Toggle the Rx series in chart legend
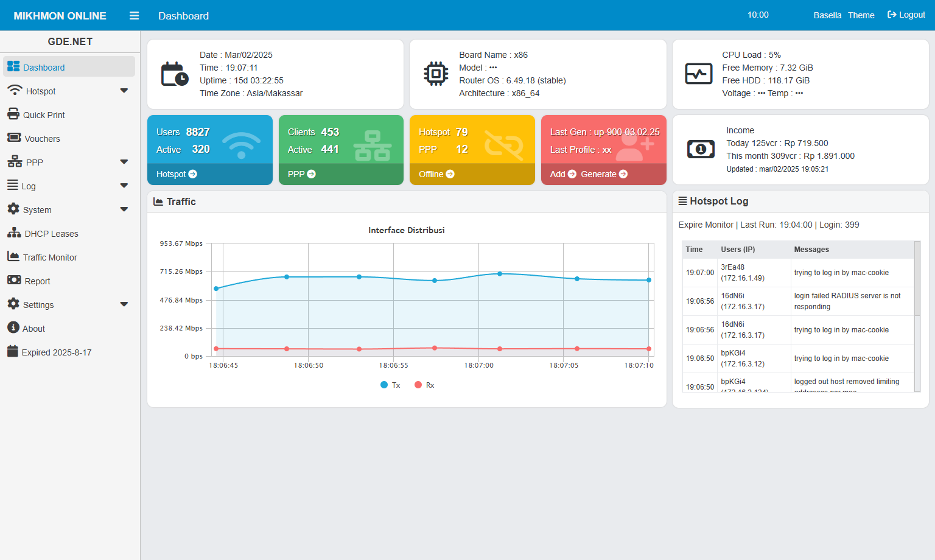The image size is (935, 560). pos(424,385)
